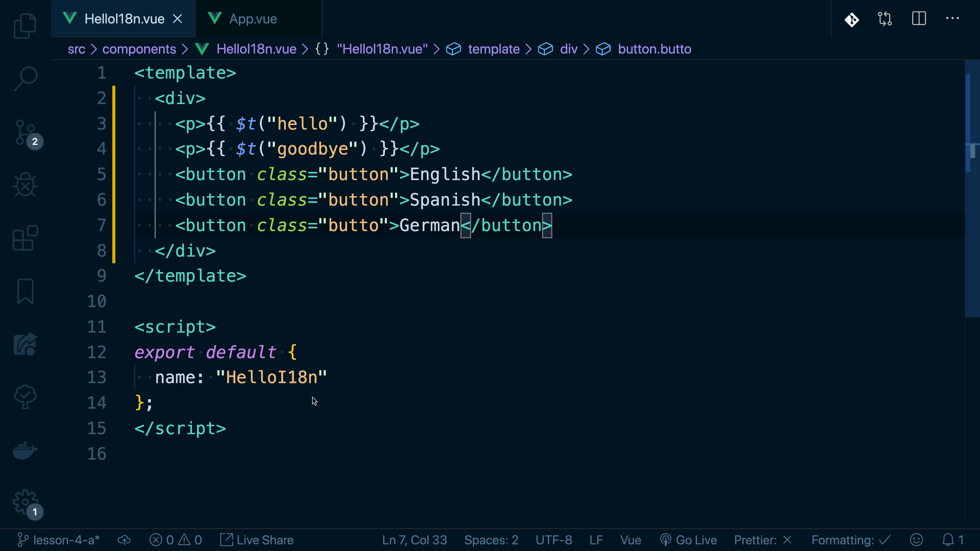
Task: Click the word English on line 5
Action: coord(445,174)
